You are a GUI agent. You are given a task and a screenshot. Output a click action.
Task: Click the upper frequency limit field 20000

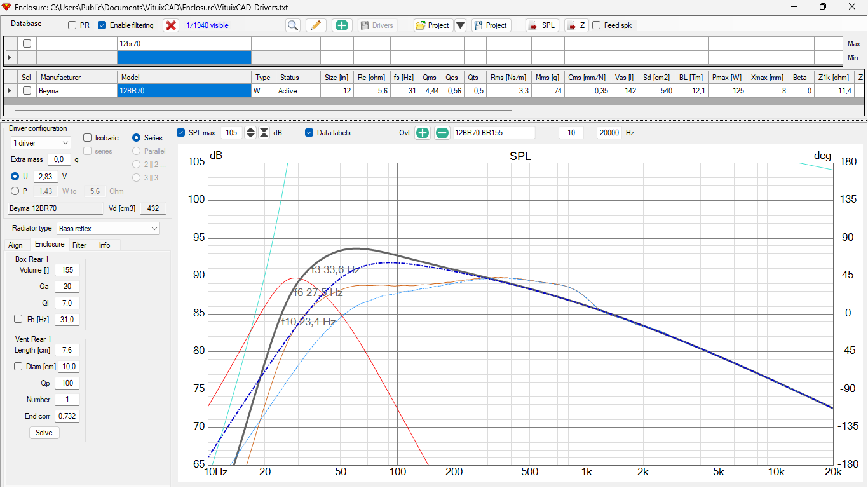pyautogui.click(x=609, y=133)
